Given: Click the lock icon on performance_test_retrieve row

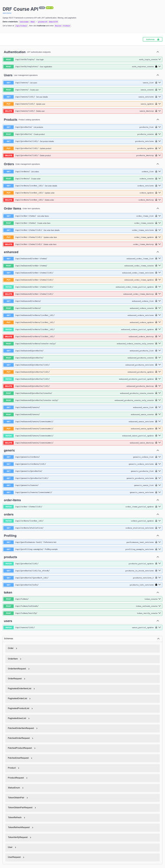Looking at the screenshot, I should click(156, 542).
